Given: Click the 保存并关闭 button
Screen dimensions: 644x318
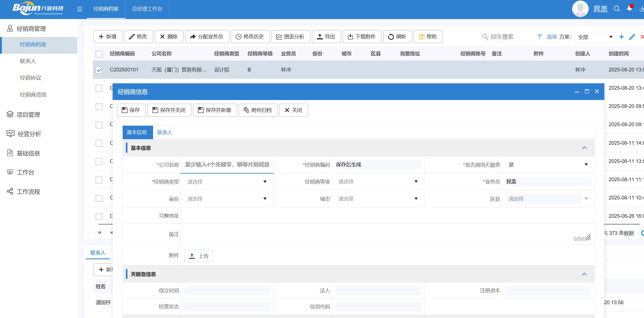Looking at the screenshot, I should pos(169,110).
